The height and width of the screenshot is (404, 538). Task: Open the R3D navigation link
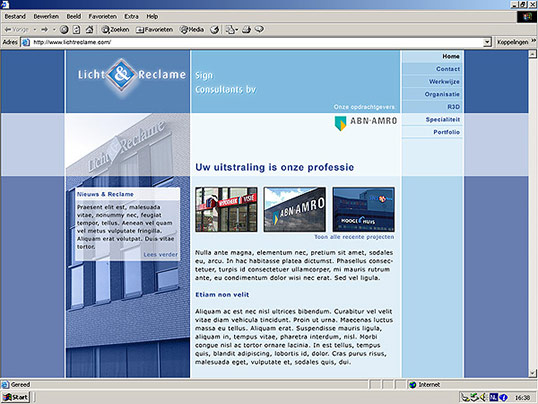tap(453, 107)
